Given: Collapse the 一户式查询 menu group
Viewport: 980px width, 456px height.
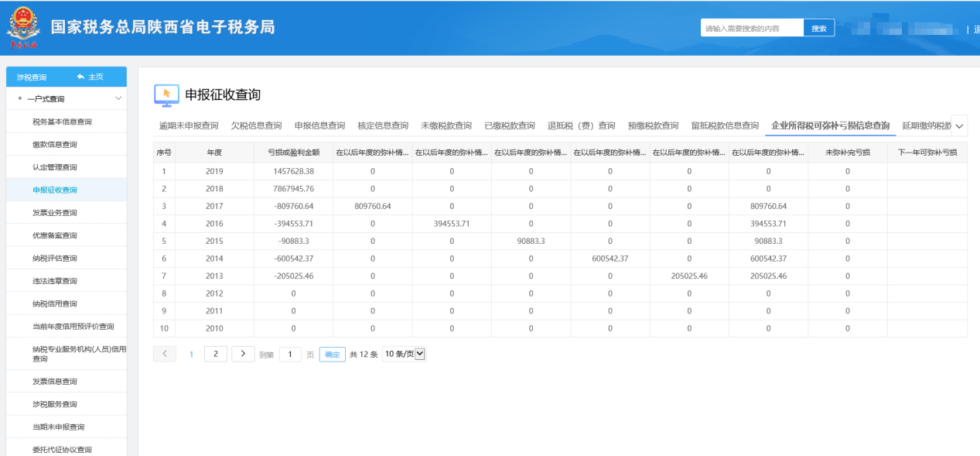Looking at the screenshot, I should pyautogui.click(x=118, y=99).
